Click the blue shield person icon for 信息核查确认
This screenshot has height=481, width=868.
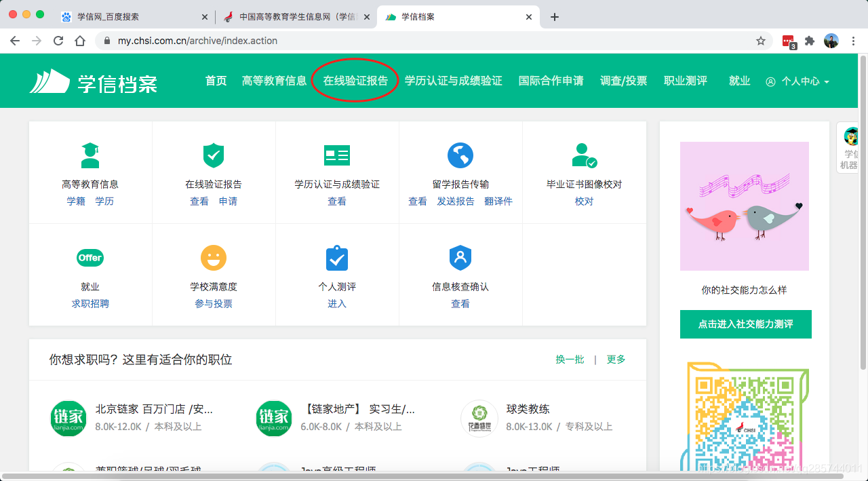460,258
